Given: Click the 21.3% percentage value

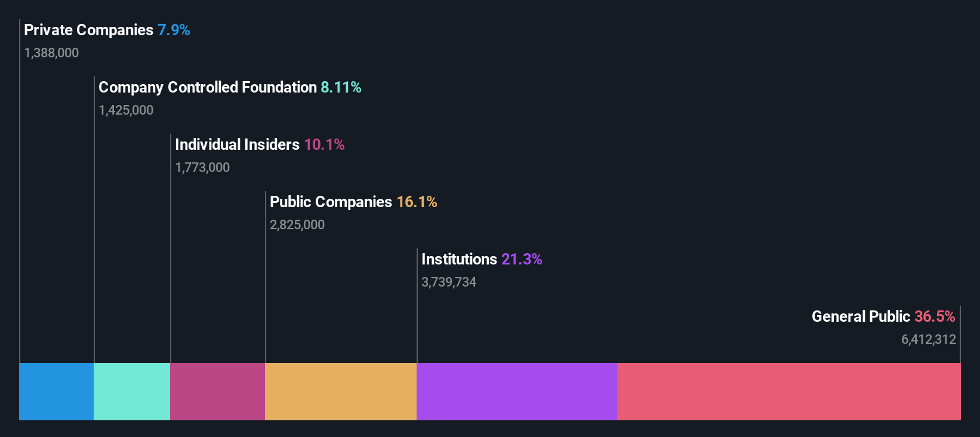Looking at the screenshot, I should [522, 259].
